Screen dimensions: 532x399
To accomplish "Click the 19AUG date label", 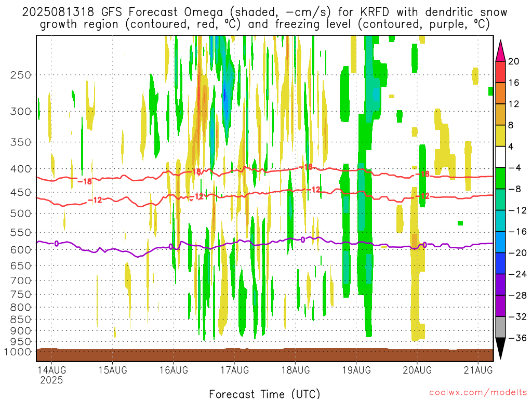I will click(356, 370).
